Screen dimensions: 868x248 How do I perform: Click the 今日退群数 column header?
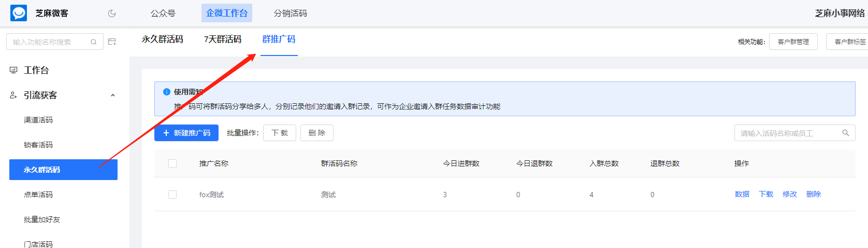coord(534,163)
